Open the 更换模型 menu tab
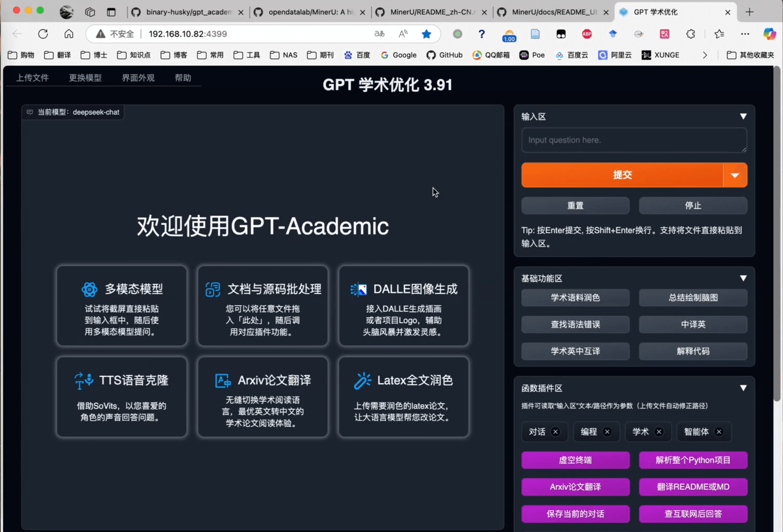The width and height of the screenshot is (783, 532). [x=85, y=78]
